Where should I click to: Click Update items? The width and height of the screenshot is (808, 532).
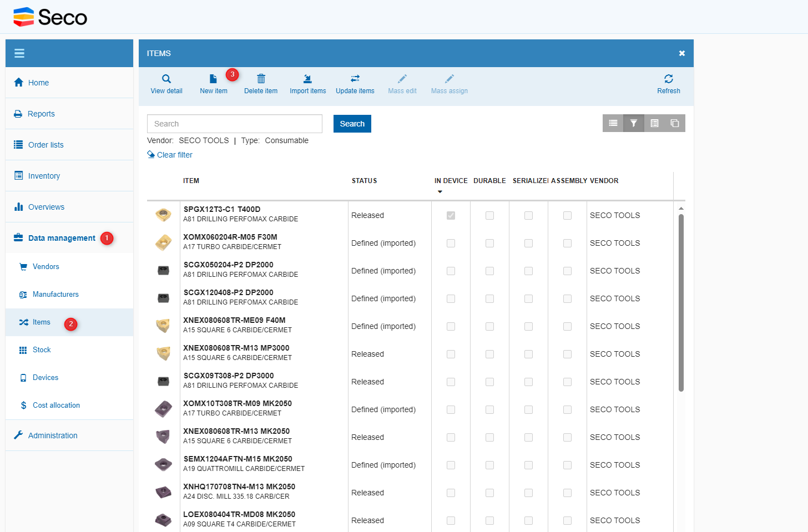tap(355, 84)
